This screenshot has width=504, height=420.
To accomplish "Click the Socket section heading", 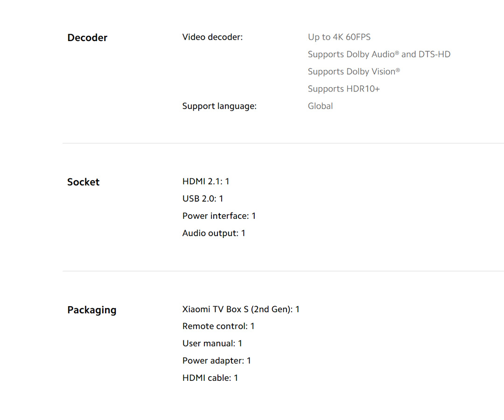I will (x=84, y=182).
